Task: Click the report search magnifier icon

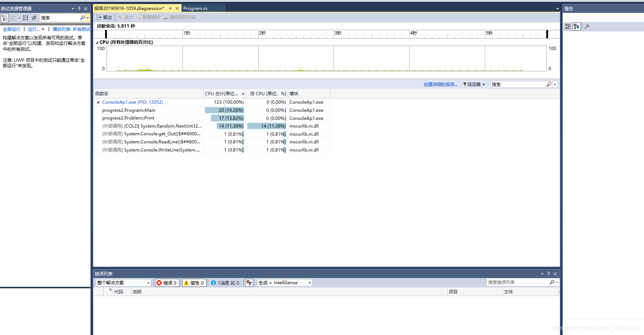Action: pos(549,84)
